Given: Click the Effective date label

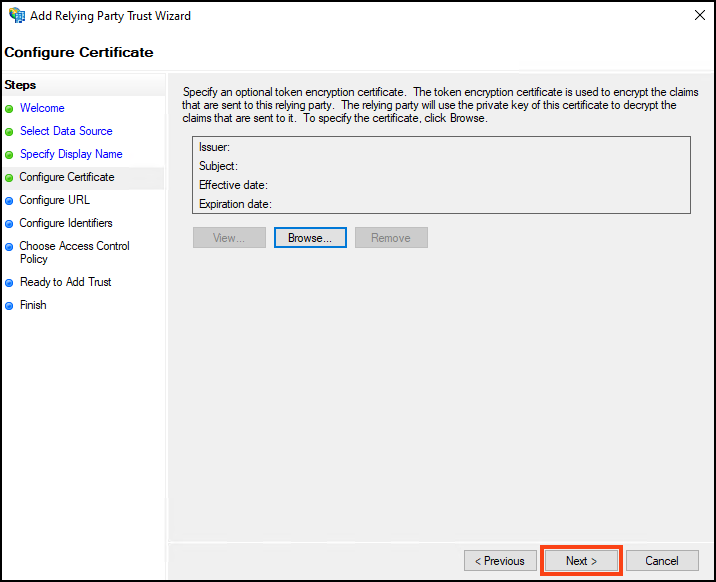Looking at the screenshot, I should click(x=233, y=185).
